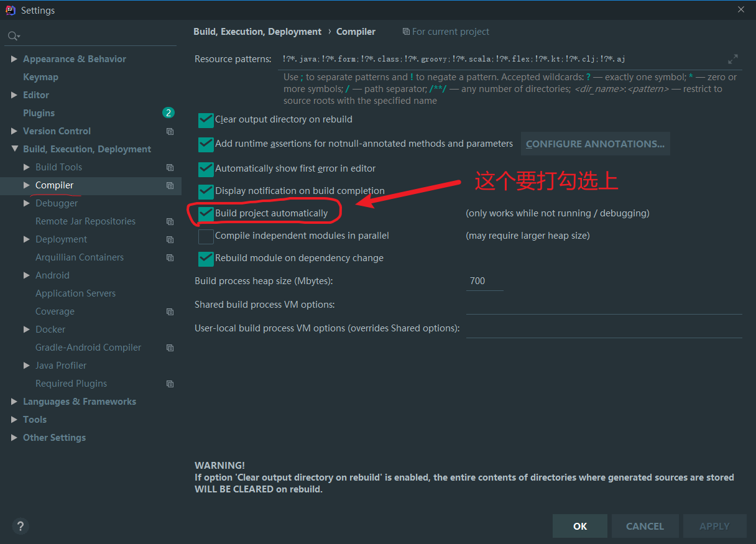Click the search magnifier icon in settings
The height and width of the screenshot is (544, 756).
coord(12,36)
